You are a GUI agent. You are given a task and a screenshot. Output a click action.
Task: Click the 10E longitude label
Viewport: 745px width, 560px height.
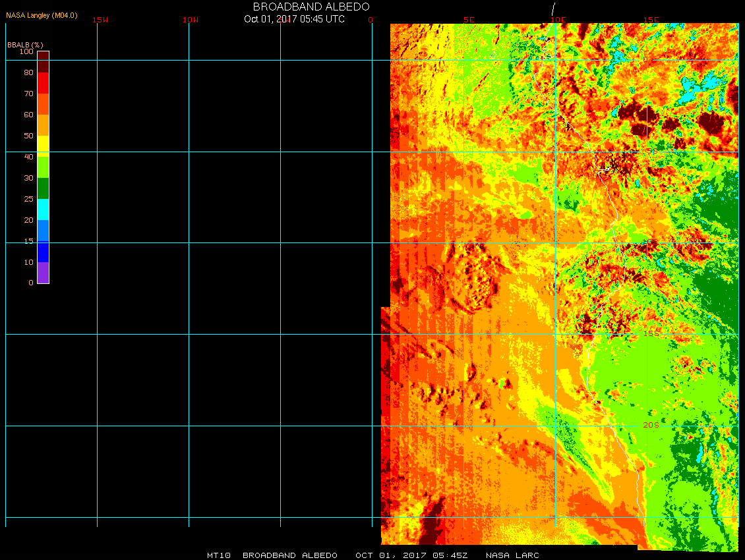coord(558,20)
